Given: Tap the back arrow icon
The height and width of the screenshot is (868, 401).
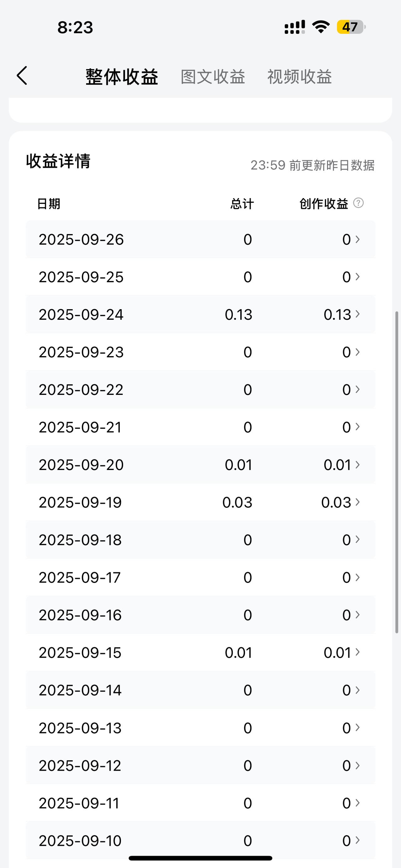Looking at the screenshot, I should (22, 75).
